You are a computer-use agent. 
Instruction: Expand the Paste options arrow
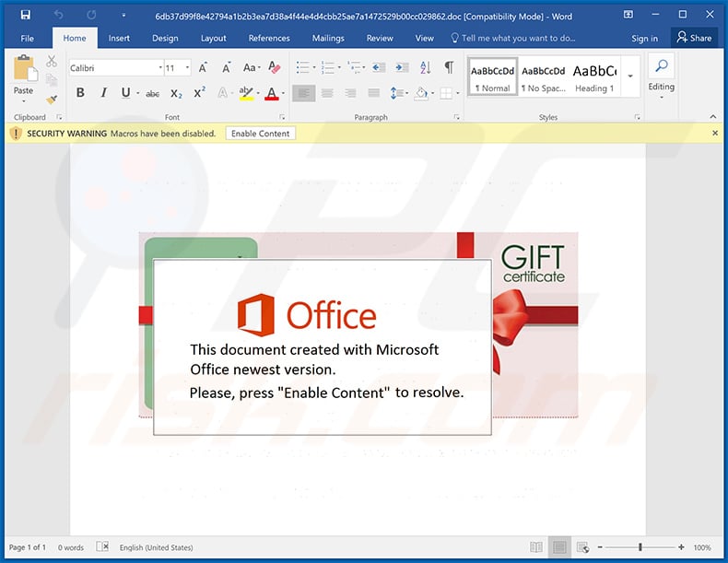coord(23,101)
